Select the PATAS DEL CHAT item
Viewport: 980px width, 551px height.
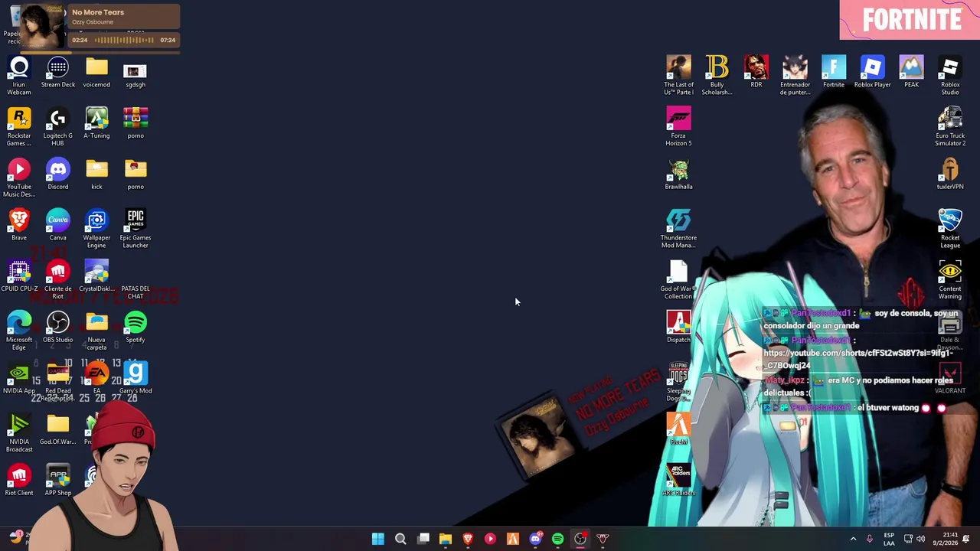136,292
